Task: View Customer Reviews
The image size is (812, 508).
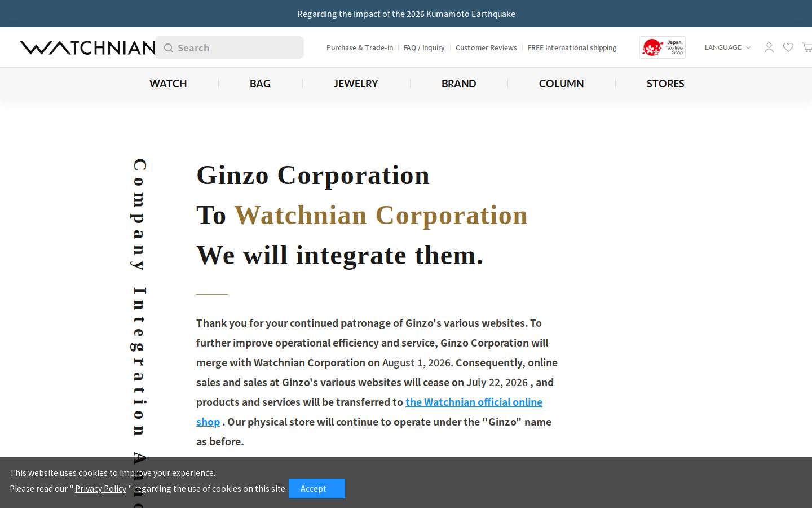Action: 486,47
